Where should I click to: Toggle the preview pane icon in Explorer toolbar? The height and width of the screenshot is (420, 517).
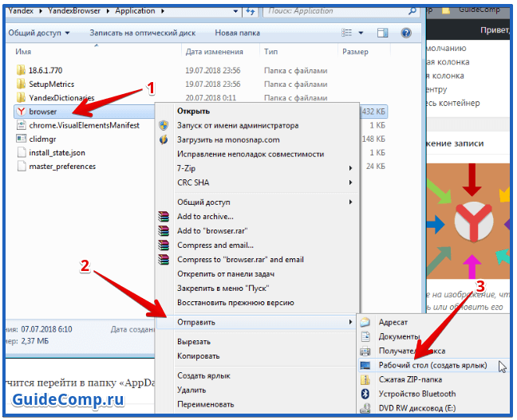click(382, 33)
